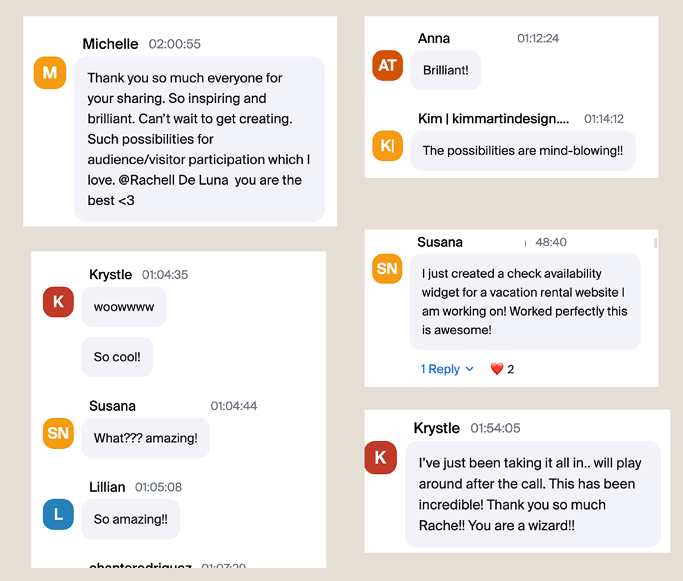Image resolution: width=683 pixels, height=581 pixels.
Task: Click the 01:54:05 timestamp on Krystle's message
Action: coord(495,428)
